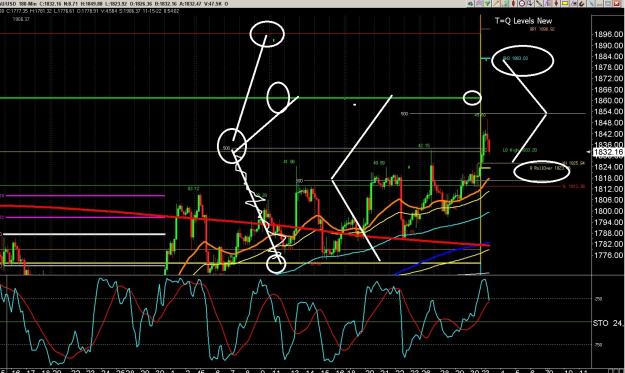The width and height of the screenshot is (625, 373).
Task: Toggle the magnet snap tool icon
Action: pyautogui.click(x=582, y=4)
